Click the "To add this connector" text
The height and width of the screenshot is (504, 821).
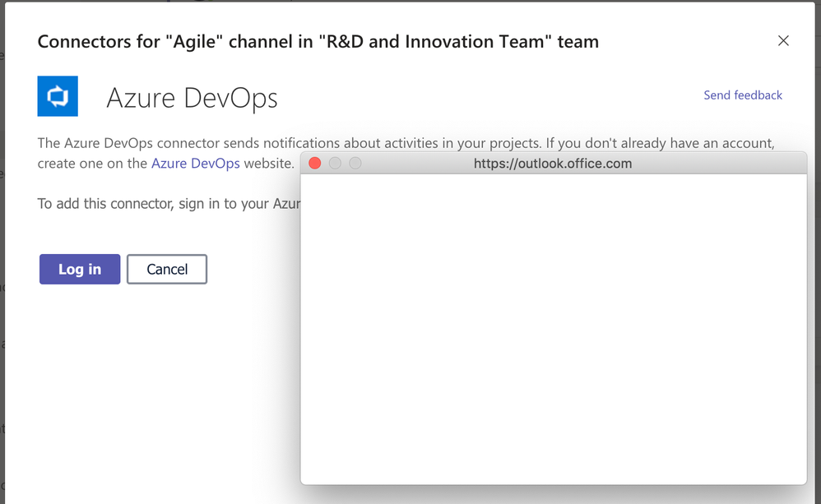coord(105,203)
